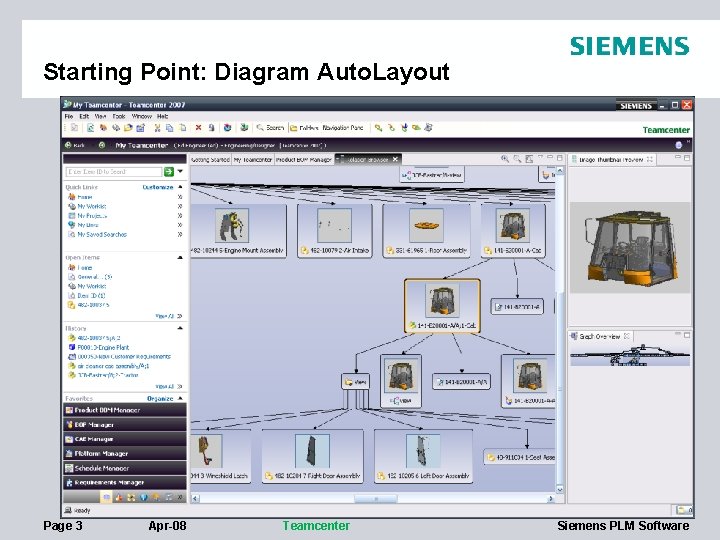This screenshot has height=540, width=720.
Task: Click the Organize link in Favorites
Action: coord(160,399)
